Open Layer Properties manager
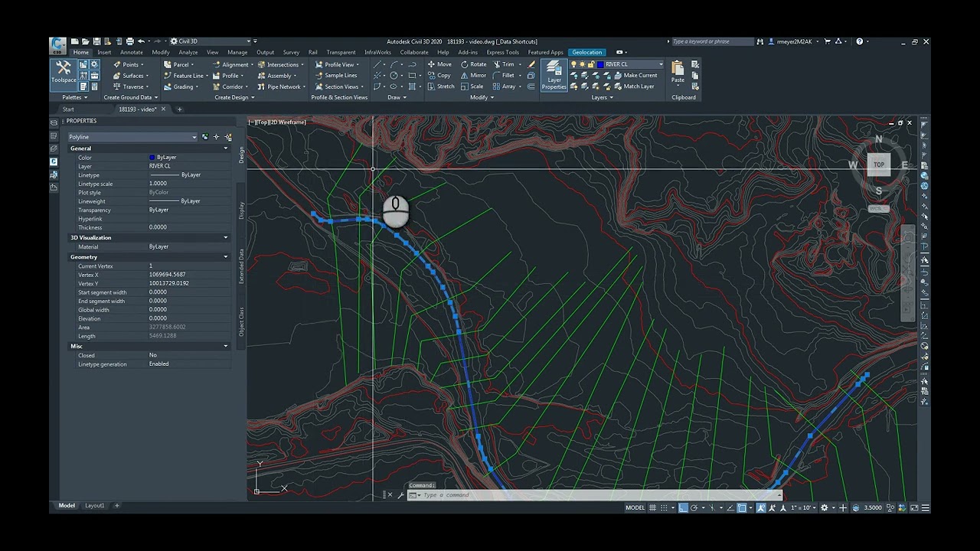 554,76
